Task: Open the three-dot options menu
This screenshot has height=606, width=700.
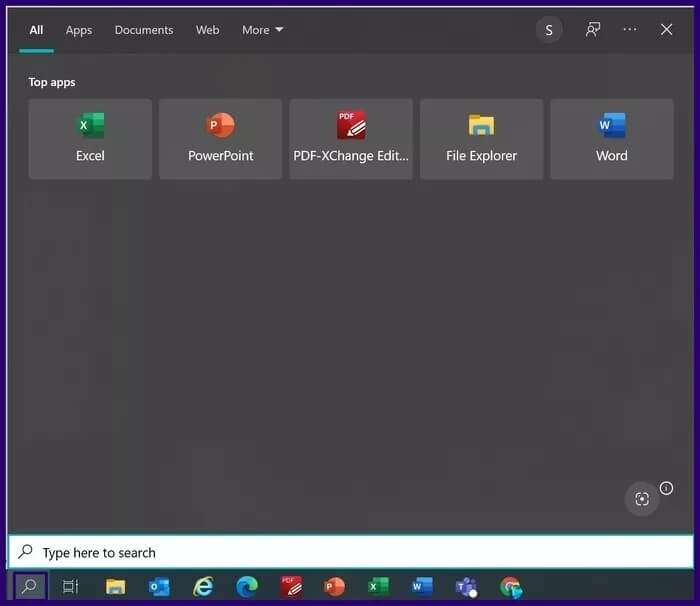Action: point(630,29)
